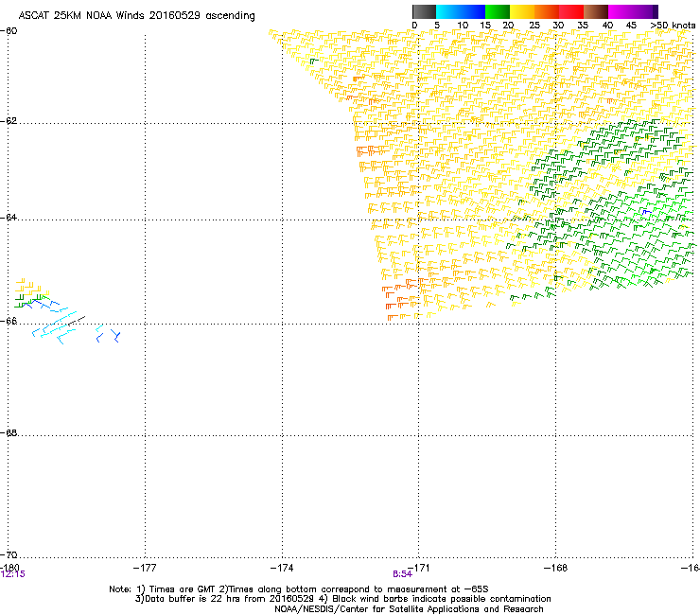Image resolution: width=700 pixels, height=615 pixels.
Task: Click the yellow 20-25 knots legend segment
Action: (x=522, y=11)
